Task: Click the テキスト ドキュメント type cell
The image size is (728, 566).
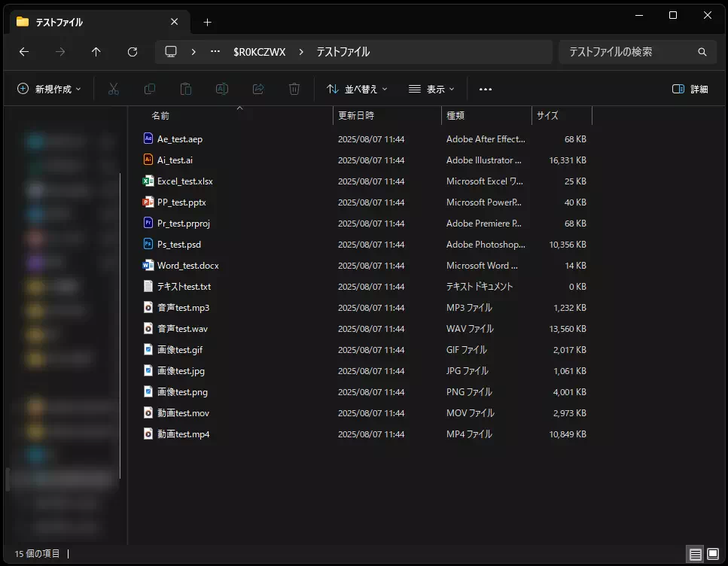Action: click(x=480, y=287)
